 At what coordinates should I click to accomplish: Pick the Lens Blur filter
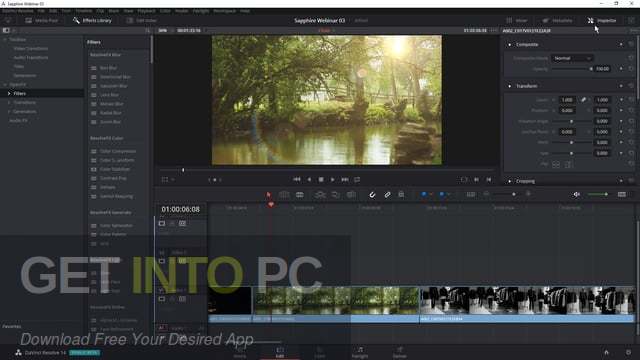pyautogui.click(x=109, y=95)
